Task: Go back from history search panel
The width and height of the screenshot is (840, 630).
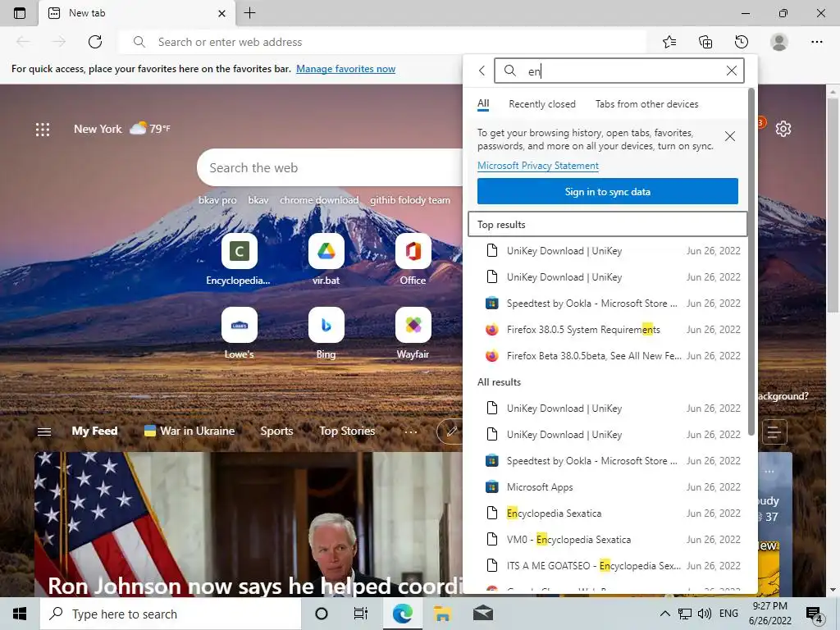Action: 482,71
